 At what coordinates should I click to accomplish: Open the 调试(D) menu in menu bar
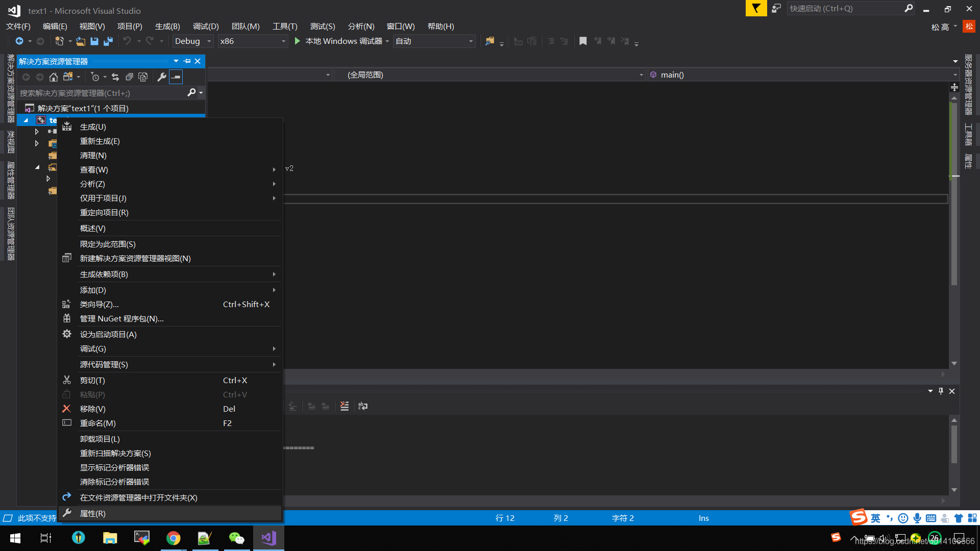pos(205,27)
